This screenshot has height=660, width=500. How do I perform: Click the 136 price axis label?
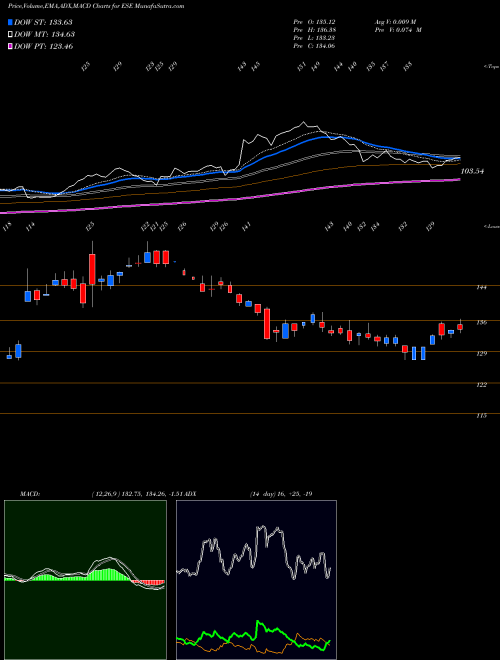[x=482, y=322]
